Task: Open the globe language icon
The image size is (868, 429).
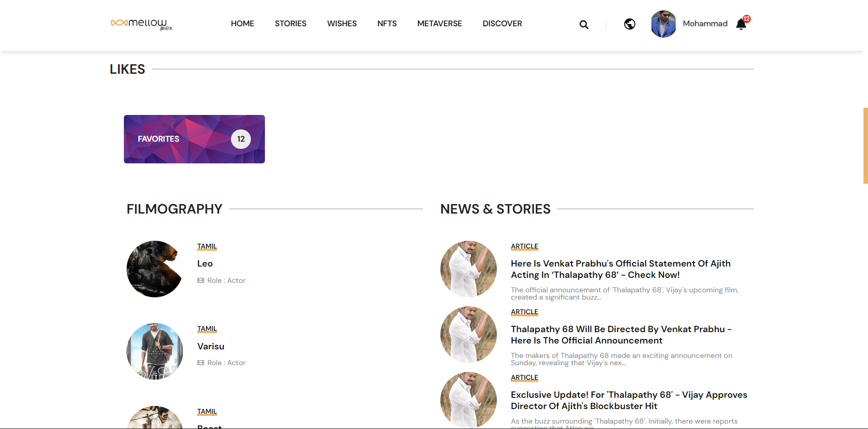Action: (629, 24)
